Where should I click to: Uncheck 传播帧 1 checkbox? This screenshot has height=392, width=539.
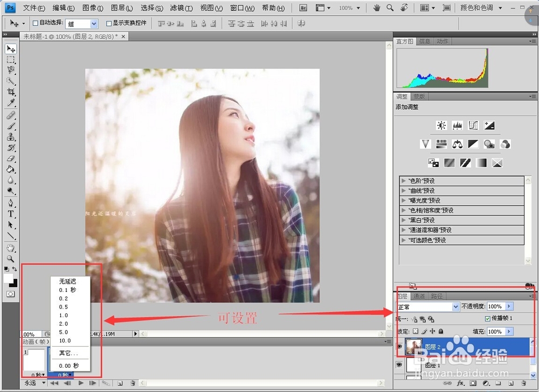[487, 319]
